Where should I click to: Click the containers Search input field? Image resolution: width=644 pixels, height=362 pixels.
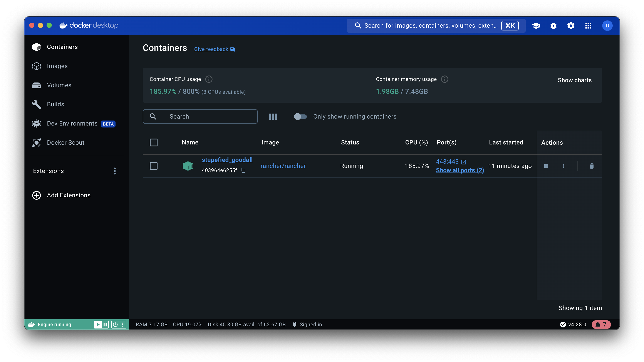click(x=200, y=117)
